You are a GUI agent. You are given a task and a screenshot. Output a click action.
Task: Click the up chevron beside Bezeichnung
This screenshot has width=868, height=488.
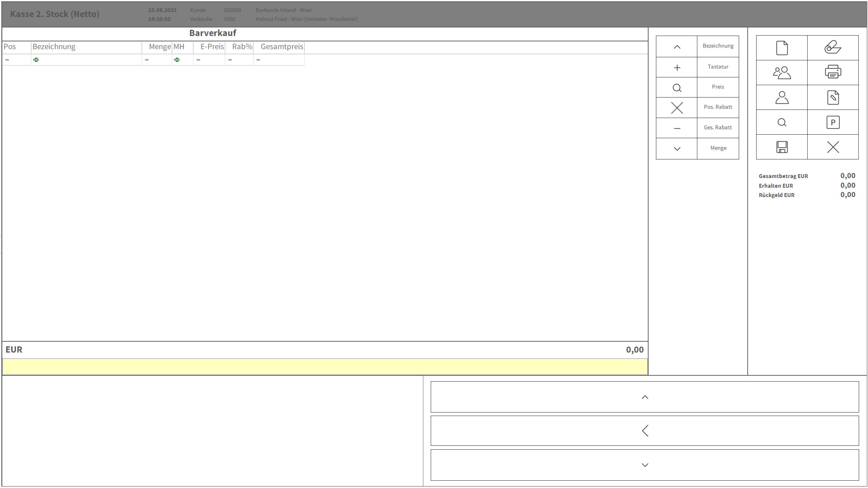click(x=677, y=47)
